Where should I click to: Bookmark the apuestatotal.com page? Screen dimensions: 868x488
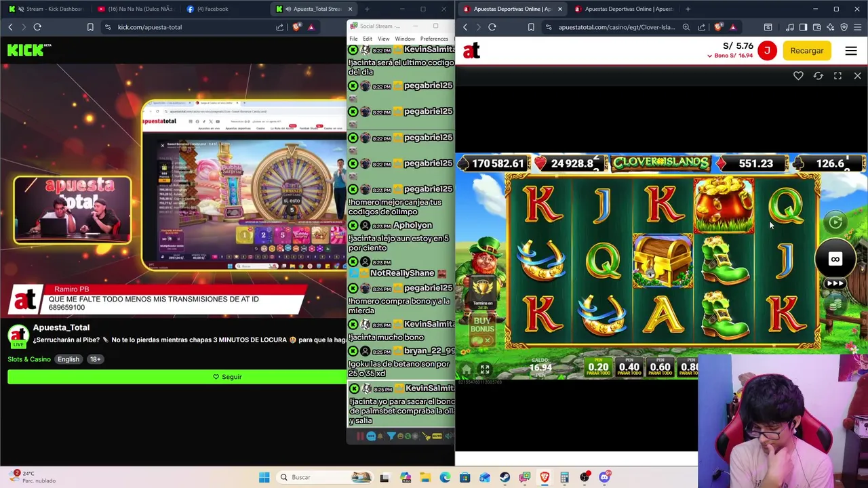tap(531, 27)
